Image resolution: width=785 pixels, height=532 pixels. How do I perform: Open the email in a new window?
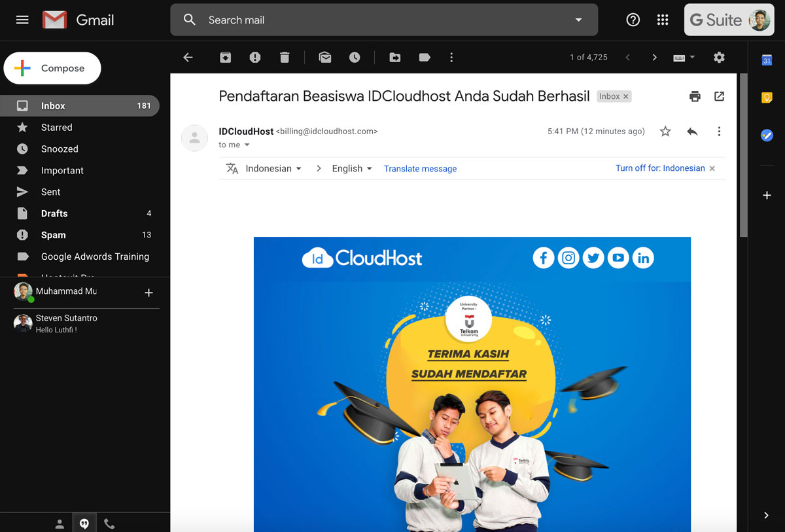click(719, 97)
